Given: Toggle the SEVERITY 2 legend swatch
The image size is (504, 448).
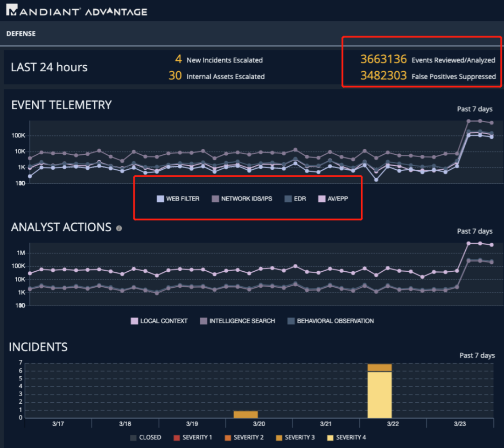Looking at the screenshot, I should [228, 438].
